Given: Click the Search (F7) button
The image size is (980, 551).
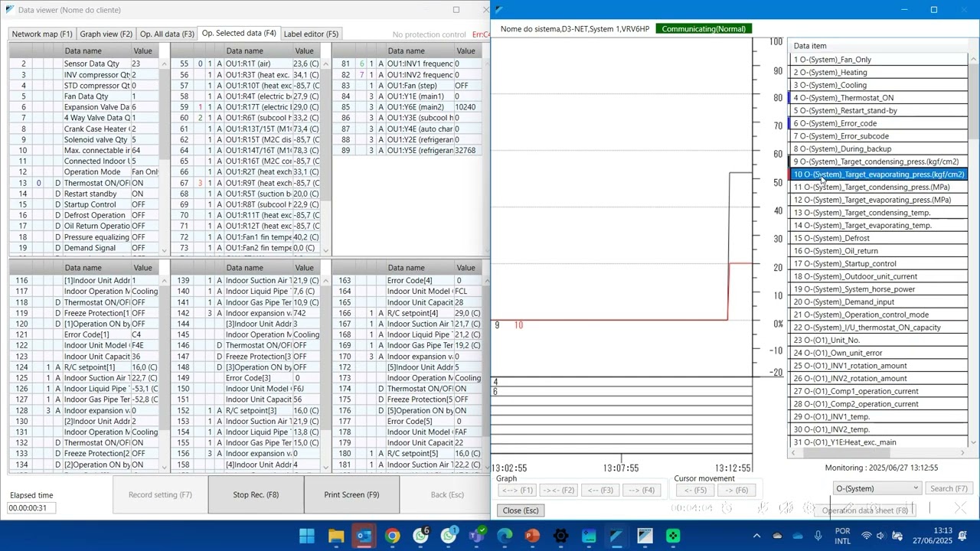Looking at the screenshot, I should (949, 488).
